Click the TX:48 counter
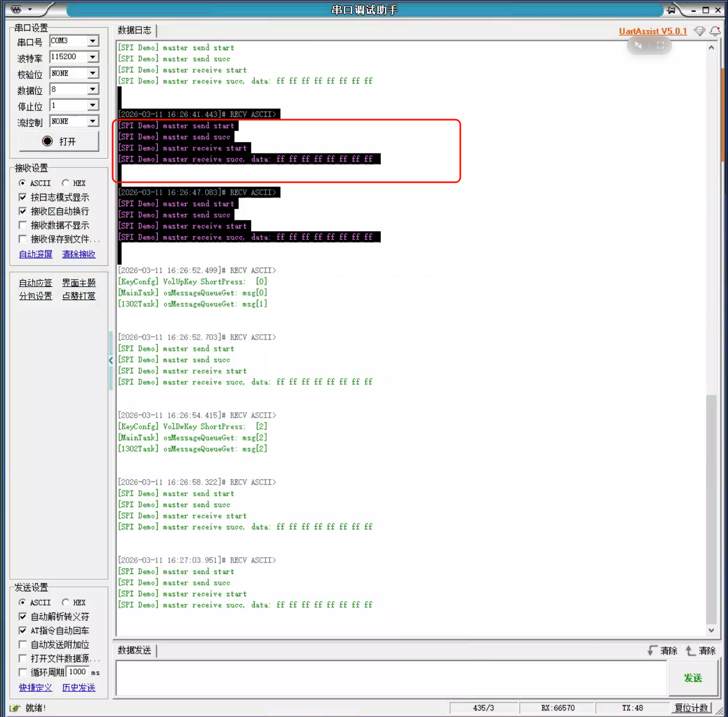728x717 pixels. pos(633,708)
